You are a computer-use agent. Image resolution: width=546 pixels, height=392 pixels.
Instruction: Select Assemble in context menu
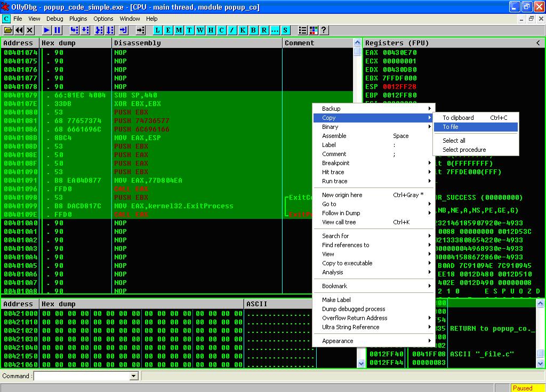point(373,136)
